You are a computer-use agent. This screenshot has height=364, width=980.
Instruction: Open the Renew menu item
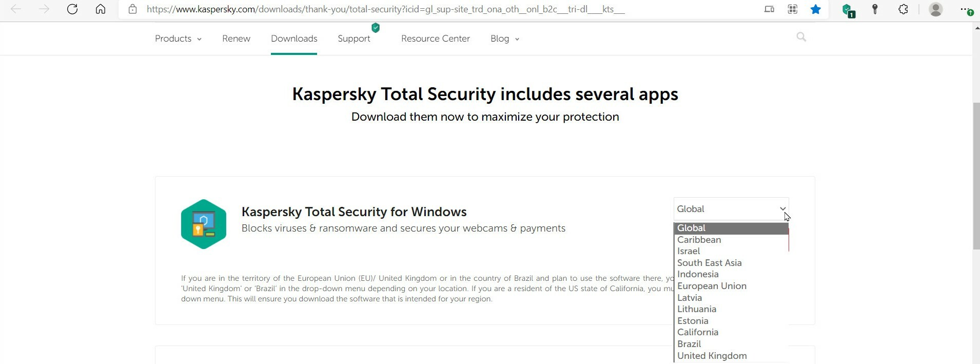(x=236, y=39)
